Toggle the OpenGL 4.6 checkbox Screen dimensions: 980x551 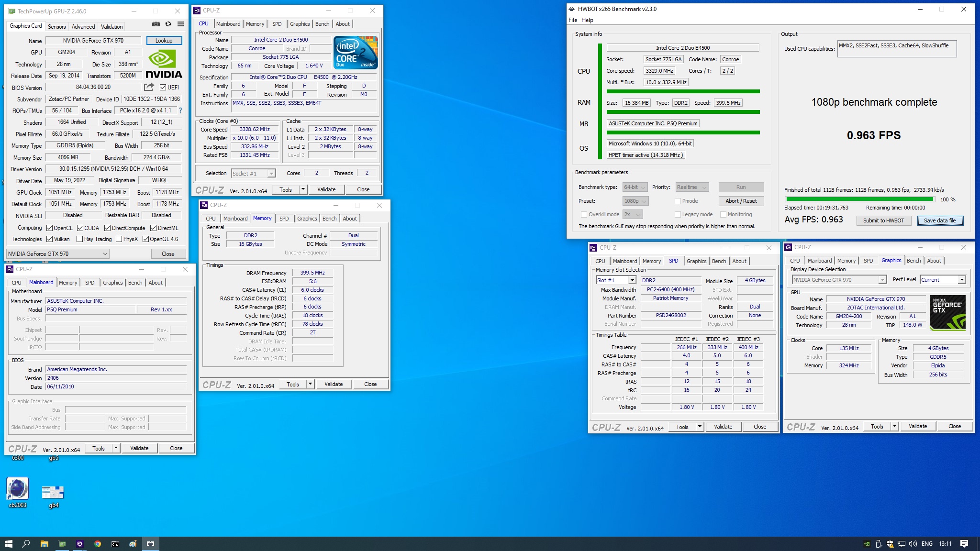(145, 239)
